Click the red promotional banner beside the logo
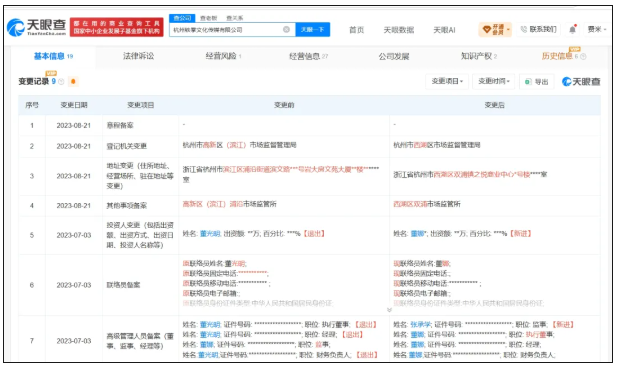 point(116,27)
